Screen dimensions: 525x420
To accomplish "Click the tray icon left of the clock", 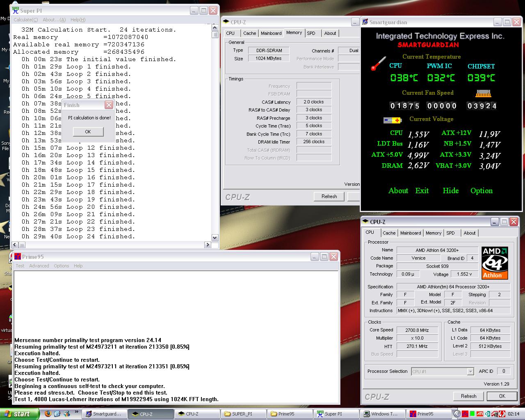I will (501, 414).
